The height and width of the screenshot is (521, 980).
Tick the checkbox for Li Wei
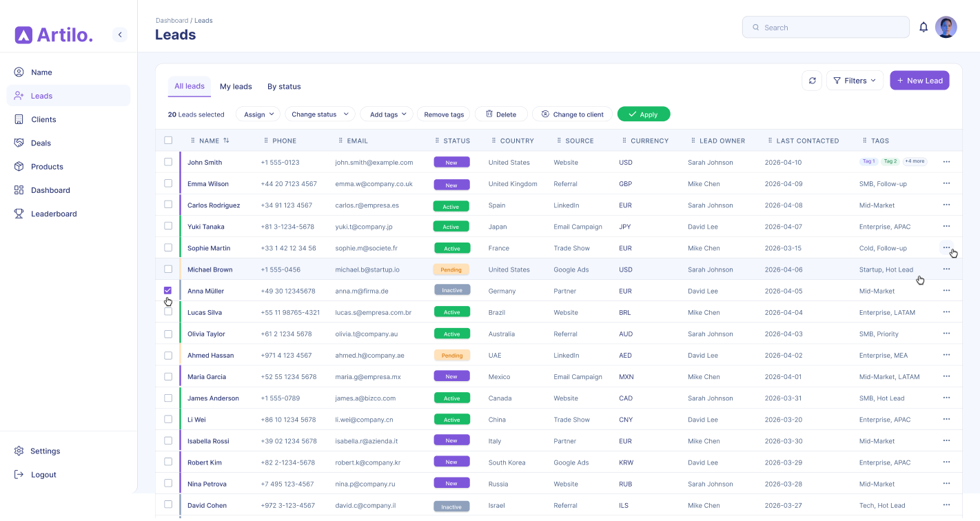pyautogui.click(x=168, y=419)
